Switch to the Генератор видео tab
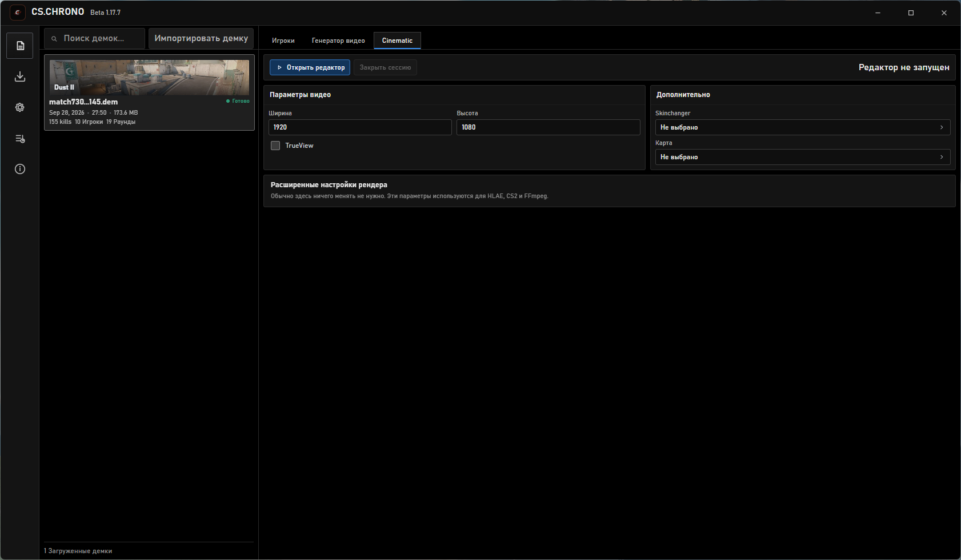 point(338,41)
